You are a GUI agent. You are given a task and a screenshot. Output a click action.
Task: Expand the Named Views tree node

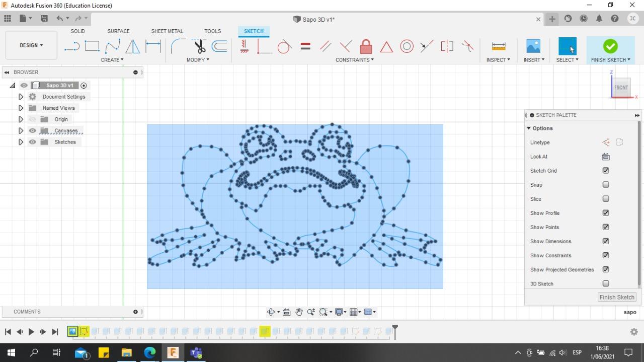point(21,108)
